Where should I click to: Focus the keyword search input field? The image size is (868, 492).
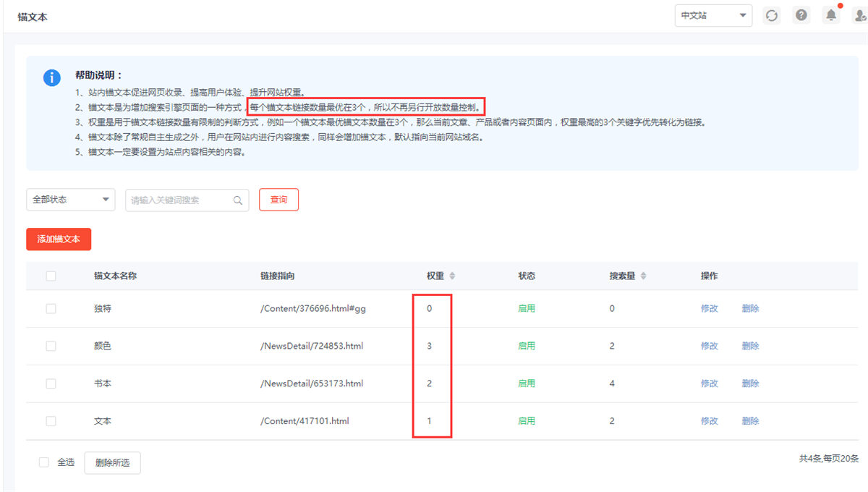pyautogui.click(x=179, y=200)
